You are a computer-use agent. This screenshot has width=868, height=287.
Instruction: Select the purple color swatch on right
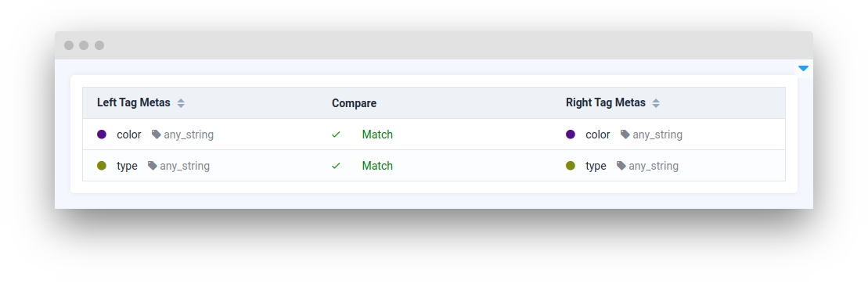(x=571, y=135)
